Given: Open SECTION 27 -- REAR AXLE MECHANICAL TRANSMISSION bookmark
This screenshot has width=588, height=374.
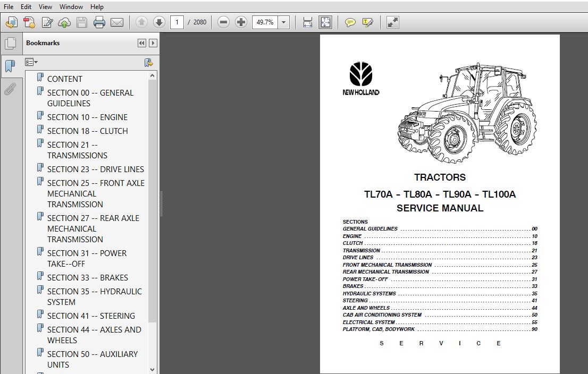Looking at the screenshot, I should [94, 228].
